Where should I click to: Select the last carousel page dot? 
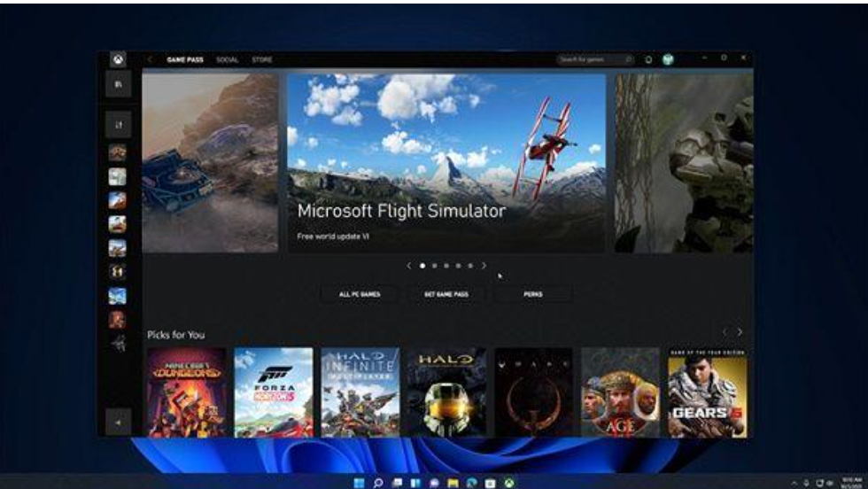pos(470,266)
